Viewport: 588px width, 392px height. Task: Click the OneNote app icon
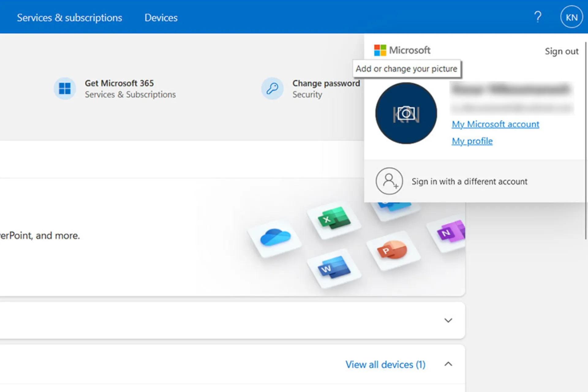pyautogui.click(x=450, y=232)
